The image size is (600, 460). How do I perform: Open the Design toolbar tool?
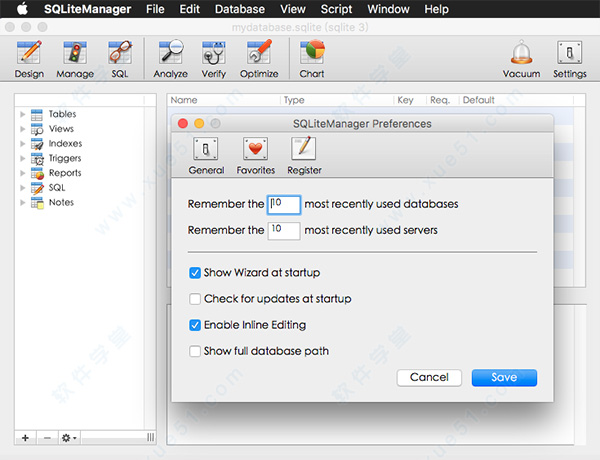click(29, 59)
